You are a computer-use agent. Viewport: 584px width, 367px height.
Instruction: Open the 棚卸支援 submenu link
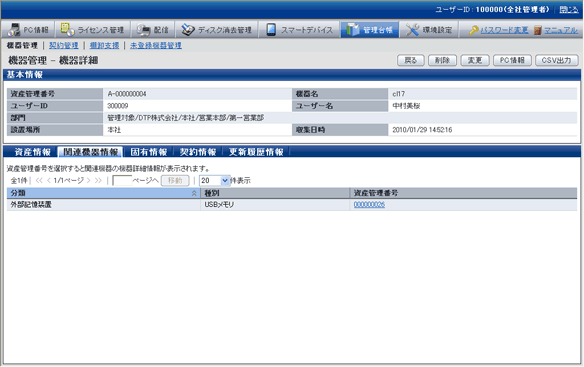coord(104,45)
